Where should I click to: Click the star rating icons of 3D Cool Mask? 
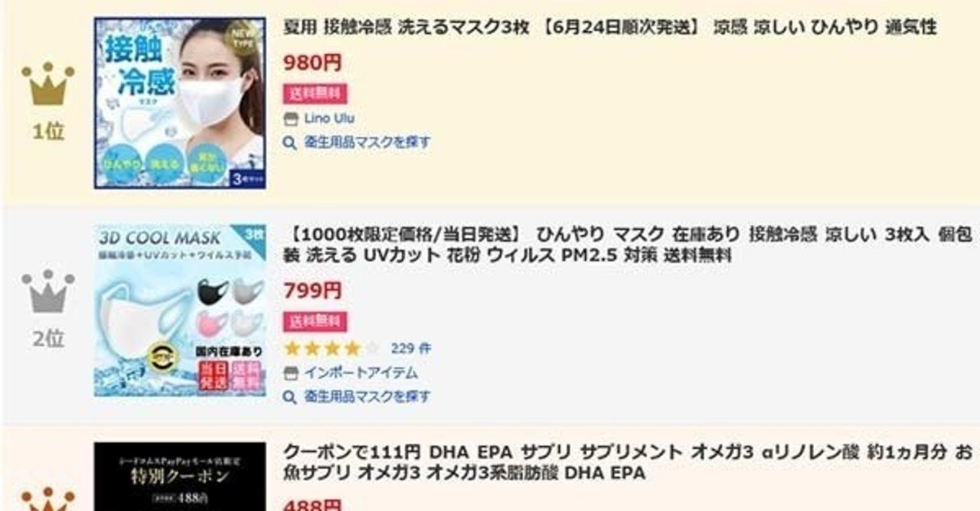click(331, 349)
